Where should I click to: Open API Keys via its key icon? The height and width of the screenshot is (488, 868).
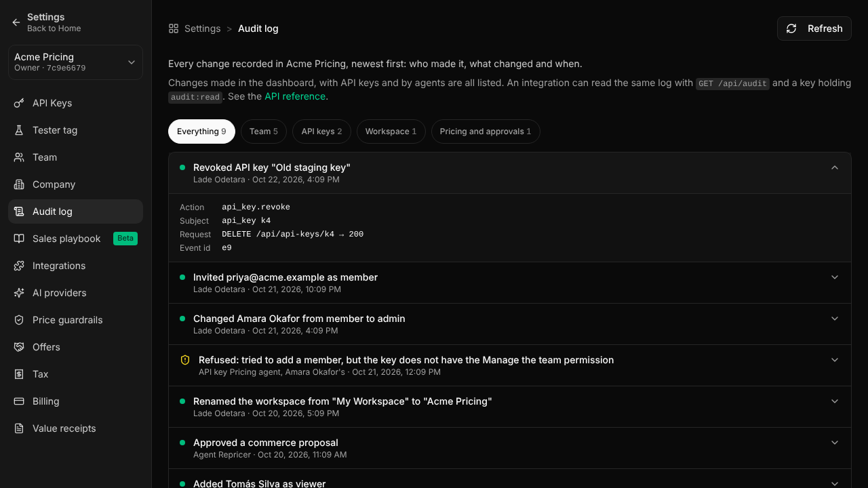[x=19, y=103]
